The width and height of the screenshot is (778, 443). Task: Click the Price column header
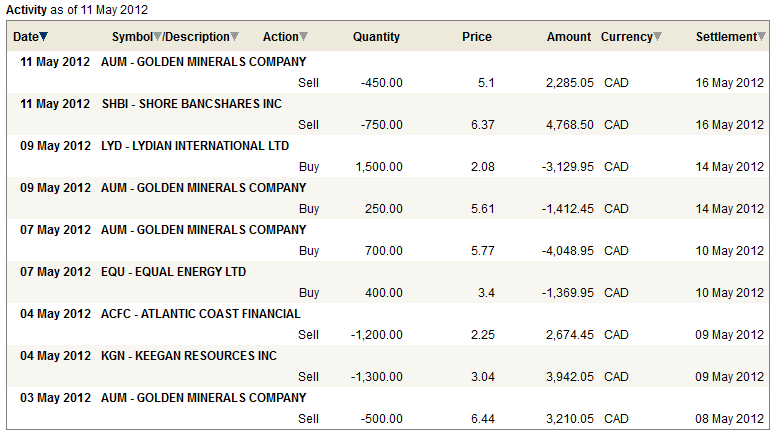477,38
